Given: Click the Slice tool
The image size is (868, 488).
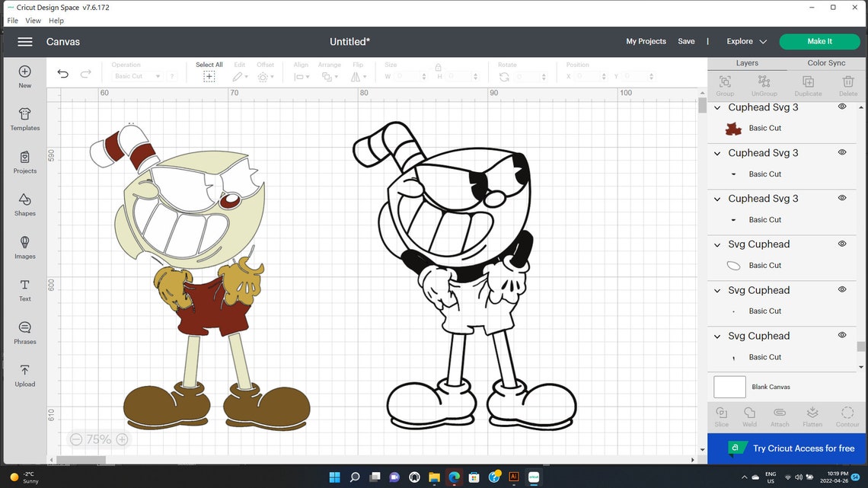Looking at the screenshot, I should (x=721, y=416).
